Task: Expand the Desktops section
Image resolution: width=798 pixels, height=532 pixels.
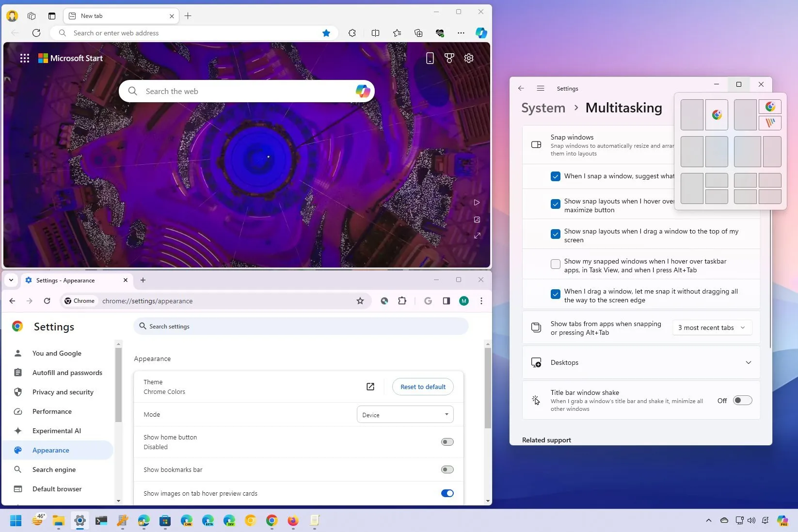Action: point(749,362)
